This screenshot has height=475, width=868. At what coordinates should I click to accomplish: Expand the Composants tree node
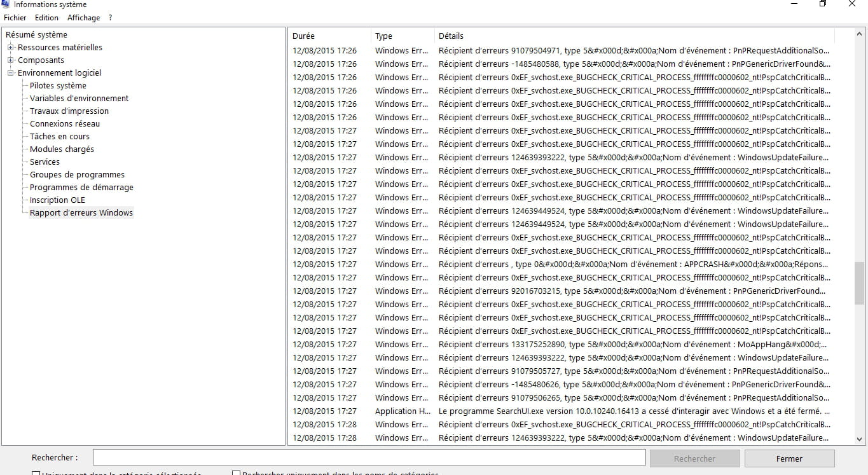pyautogui.click(x=10, y=60)
